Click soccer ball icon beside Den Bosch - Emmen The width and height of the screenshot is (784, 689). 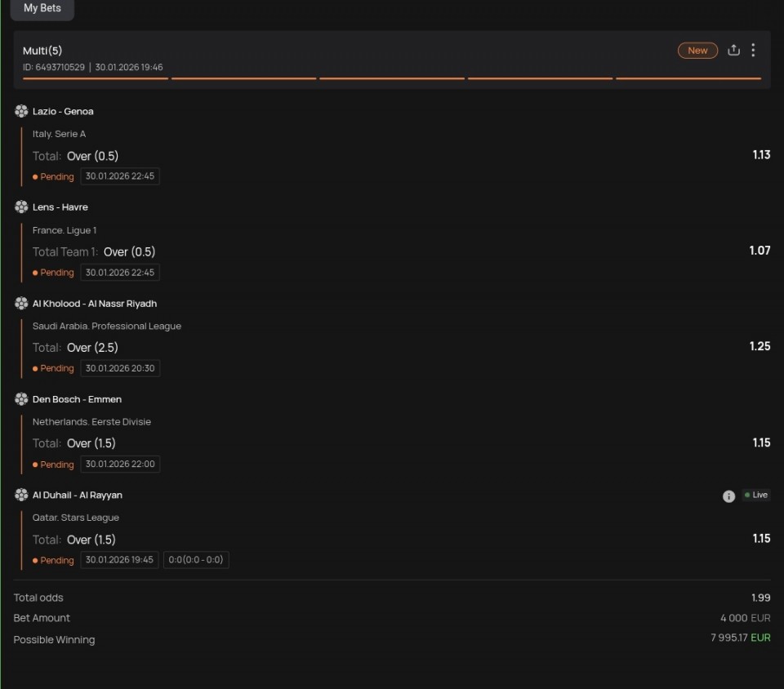tap(21, 399)
